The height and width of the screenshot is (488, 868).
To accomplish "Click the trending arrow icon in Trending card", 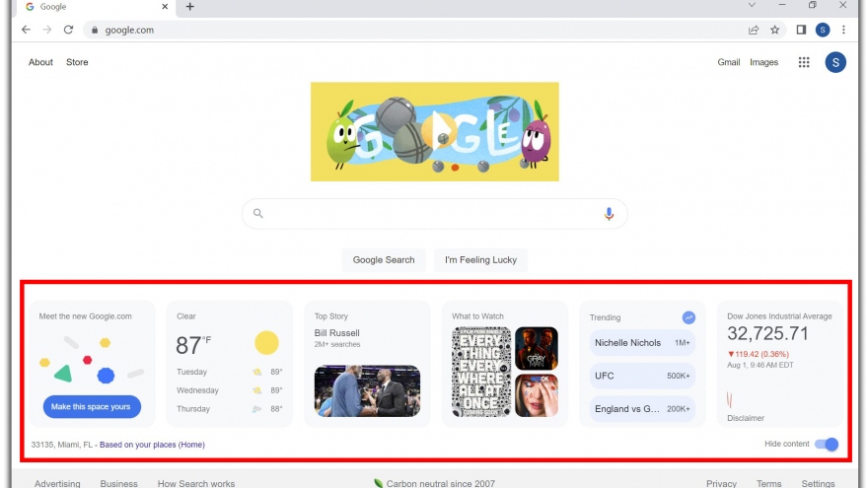I will (688, 317).
